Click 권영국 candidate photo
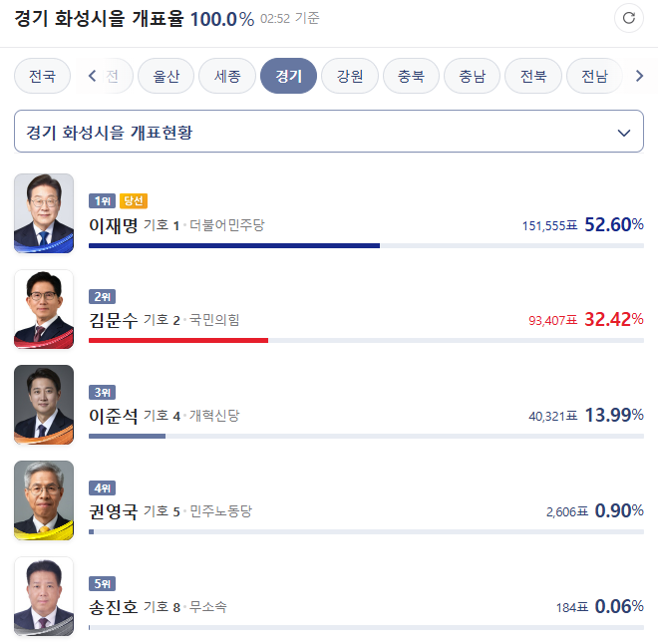658x644 pixels. point(44,500)
